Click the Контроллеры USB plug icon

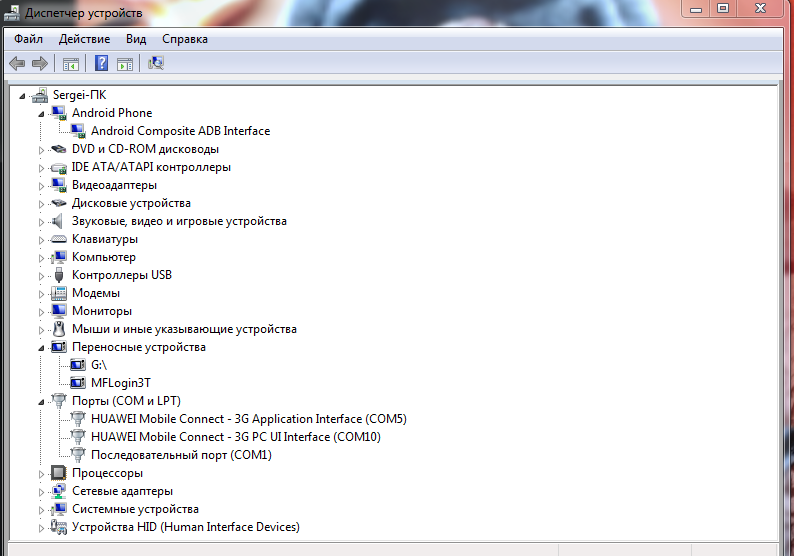pos(59,275)
